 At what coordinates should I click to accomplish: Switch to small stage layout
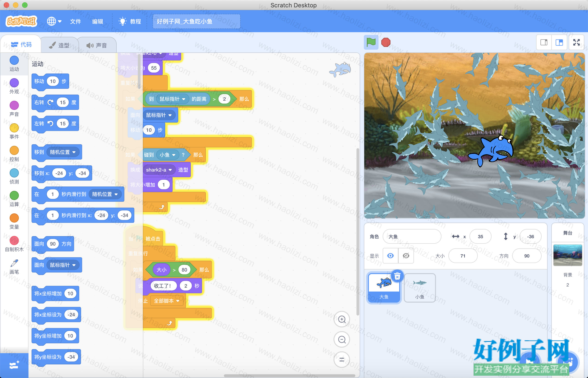pos(544,43)
